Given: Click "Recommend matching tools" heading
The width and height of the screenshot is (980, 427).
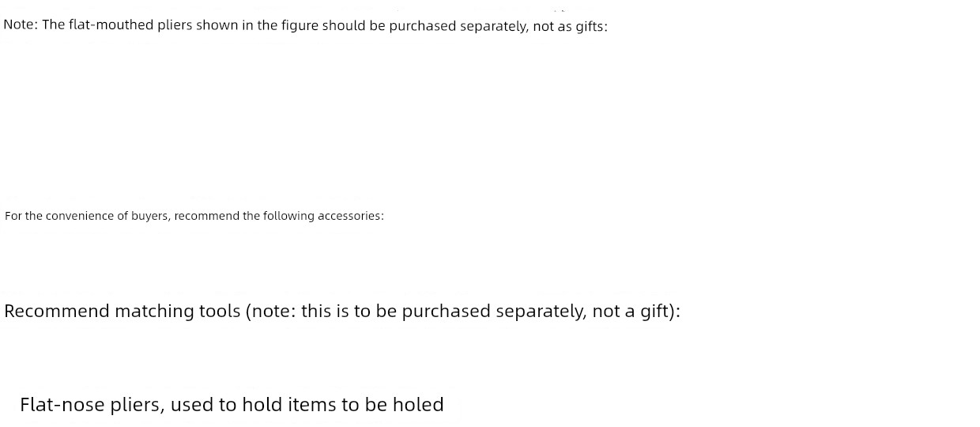Looking at the screenshot, I should pyautogui.click(x=122, y=311).
